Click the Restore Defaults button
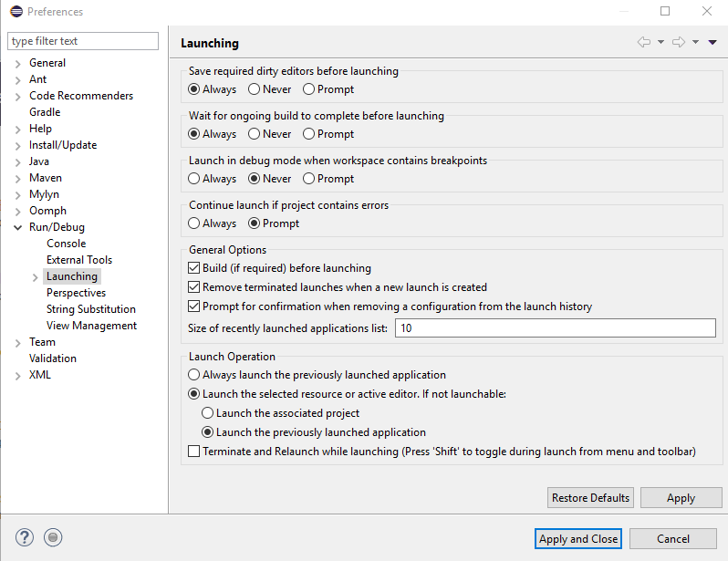 click(x=590, y=498)
